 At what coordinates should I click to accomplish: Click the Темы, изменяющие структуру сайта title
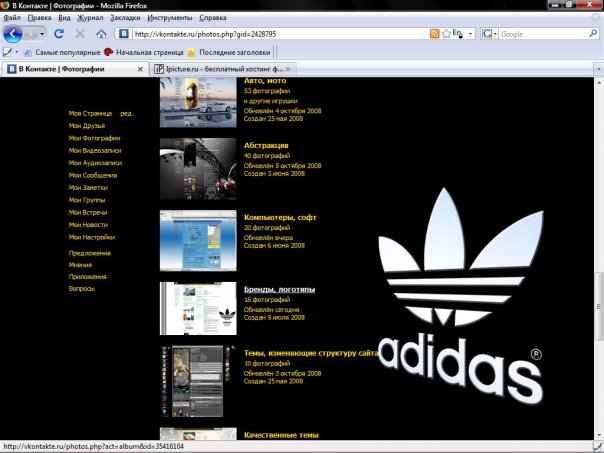coord(311,353)
